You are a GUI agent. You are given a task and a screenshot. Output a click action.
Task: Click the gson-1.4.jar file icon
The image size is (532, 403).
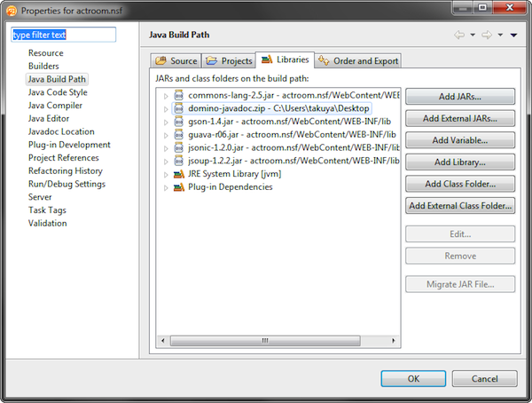[179, 122]
